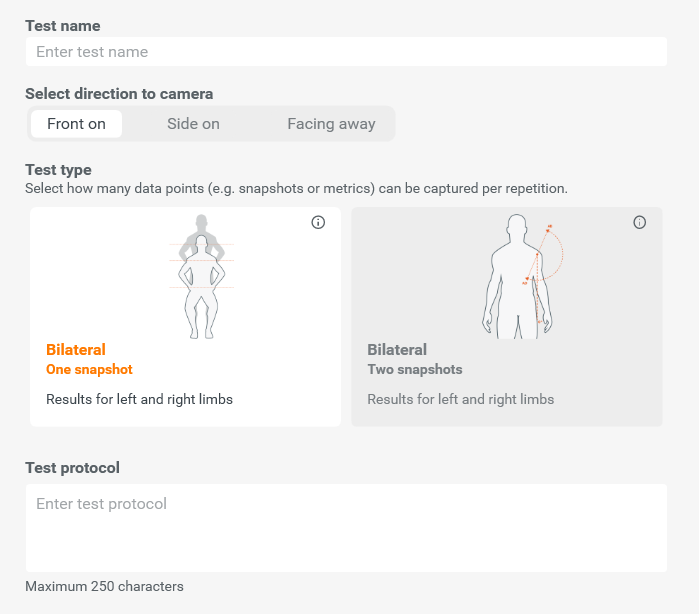Open info icon on Two snapshots card
The height and width of the screenshot is (614, 699).
[639, 222]
